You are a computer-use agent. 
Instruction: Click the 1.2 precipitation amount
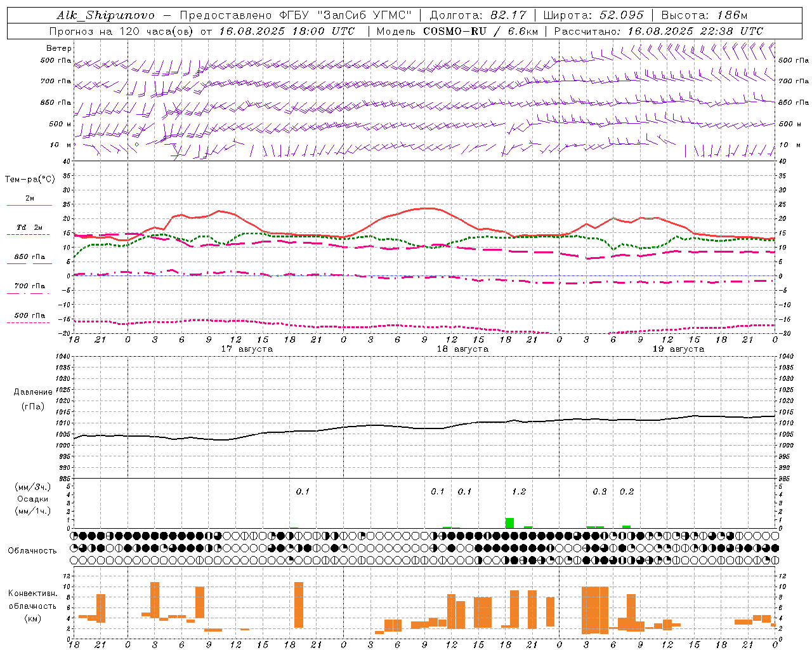[x=519, y=491]
